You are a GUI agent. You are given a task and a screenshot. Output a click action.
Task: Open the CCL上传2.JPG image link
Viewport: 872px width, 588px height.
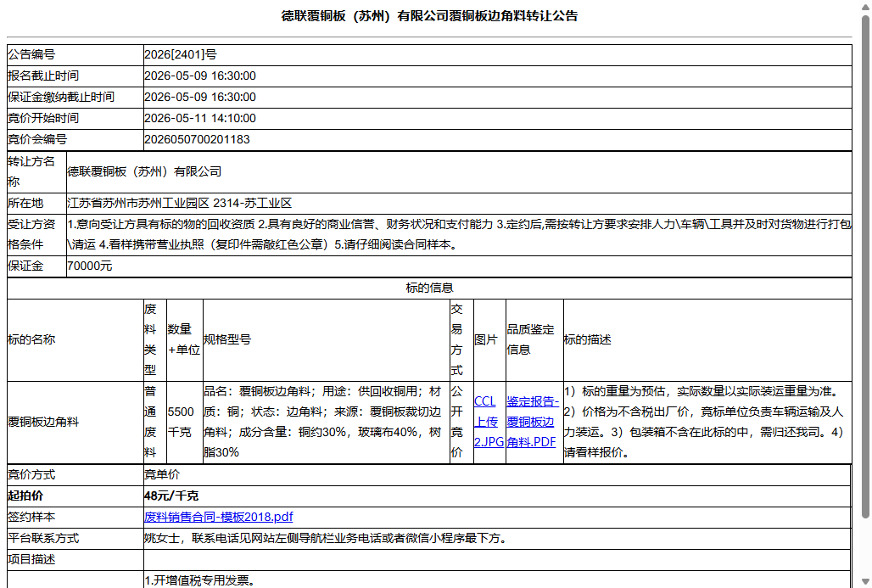pyautogui.click(x=489, y=422)
